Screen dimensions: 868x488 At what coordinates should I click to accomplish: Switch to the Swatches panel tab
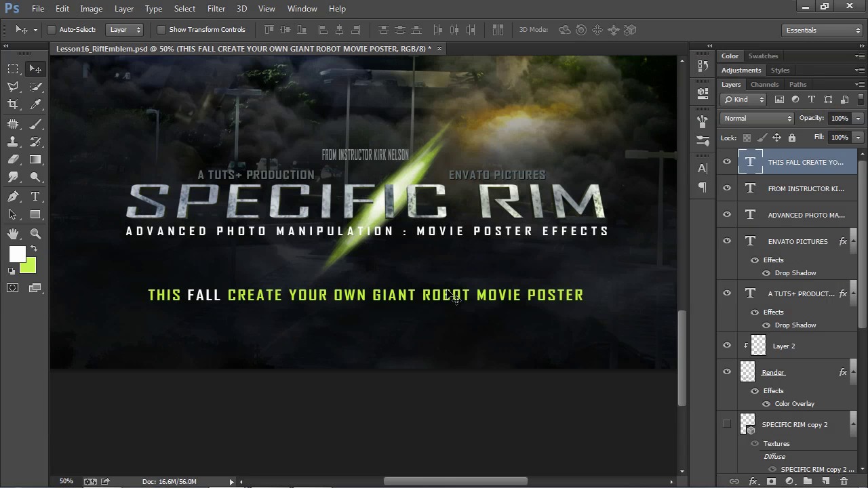click(x=763, y=56)
